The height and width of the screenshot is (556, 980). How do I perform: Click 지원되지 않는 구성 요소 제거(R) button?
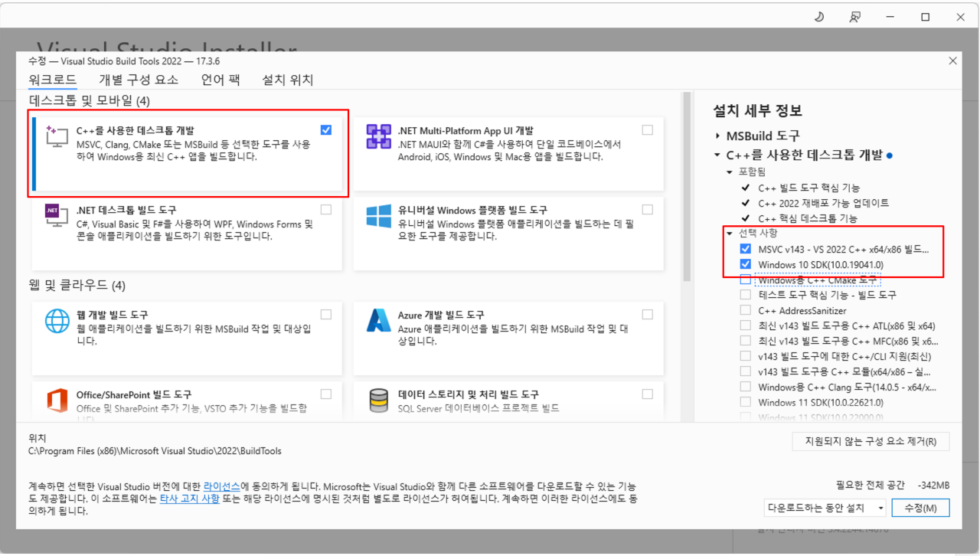coord(871,442)
